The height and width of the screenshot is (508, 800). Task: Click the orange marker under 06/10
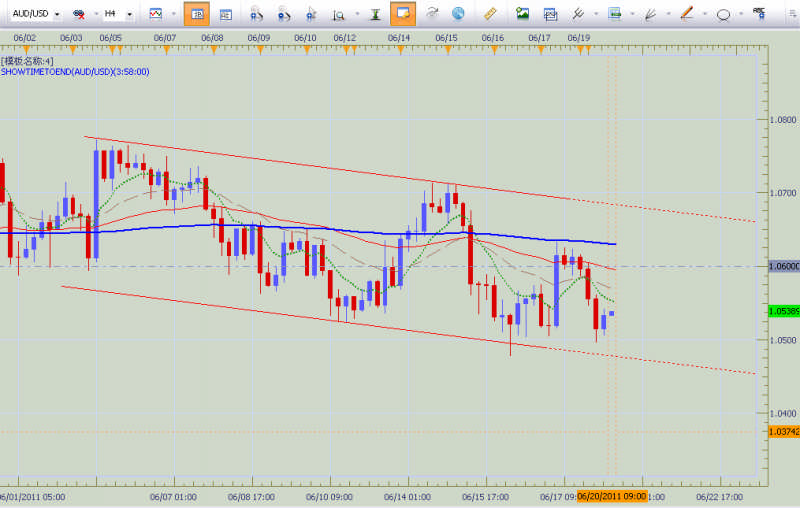pos(307,49)
